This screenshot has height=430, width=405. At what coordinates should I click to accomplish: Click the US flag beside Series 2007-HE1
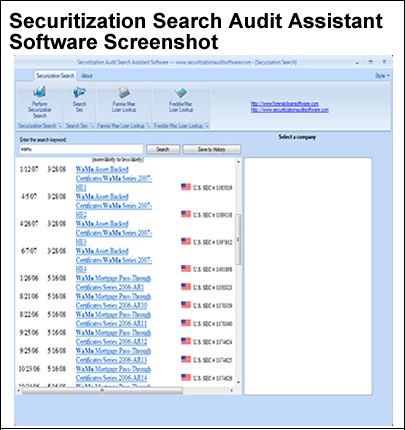click(186, 187)
